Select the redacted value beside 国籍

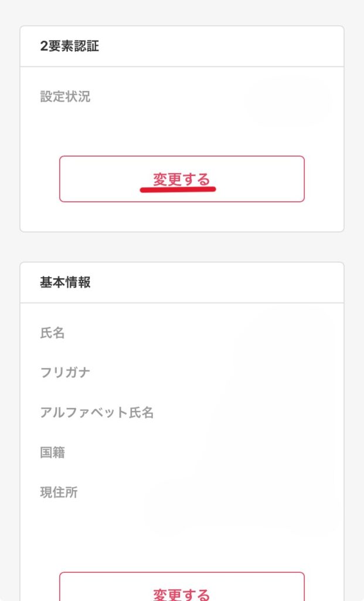click(x=281, y=453)
